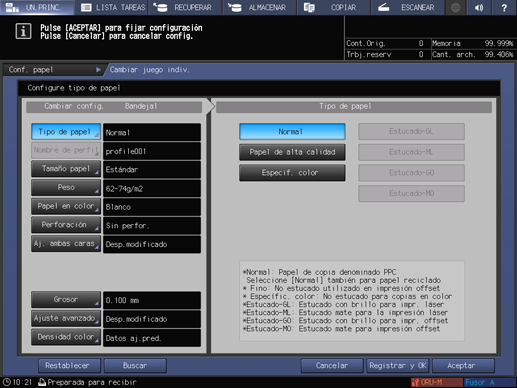Click the profile001 value field
517x388 pixels.
(152, 151)
